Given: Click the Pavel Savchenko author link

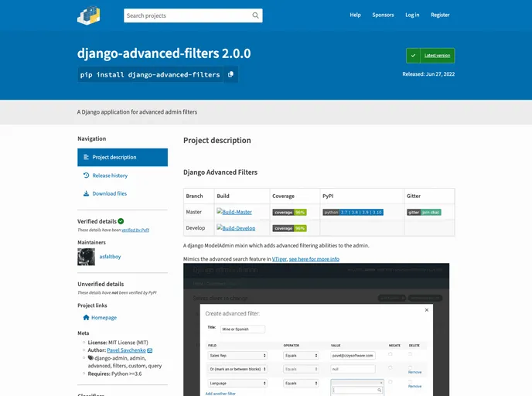Looking at the screenshot, I should click(126, 350).
